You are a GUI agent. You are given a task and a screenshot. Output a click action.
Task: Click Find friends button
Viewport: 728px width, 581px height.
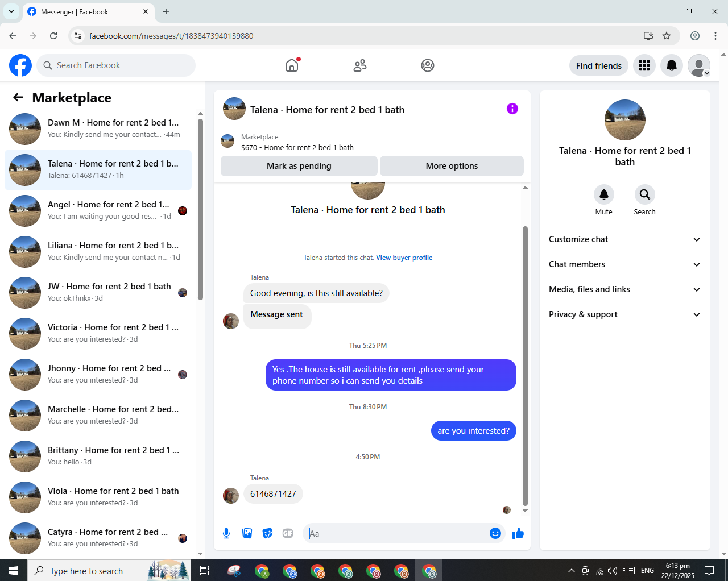pos(599,65)
